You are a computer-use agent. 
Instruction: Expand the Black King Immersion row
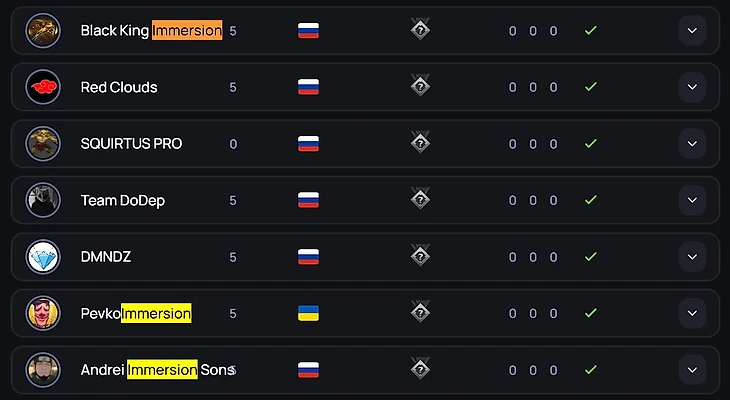692,31
